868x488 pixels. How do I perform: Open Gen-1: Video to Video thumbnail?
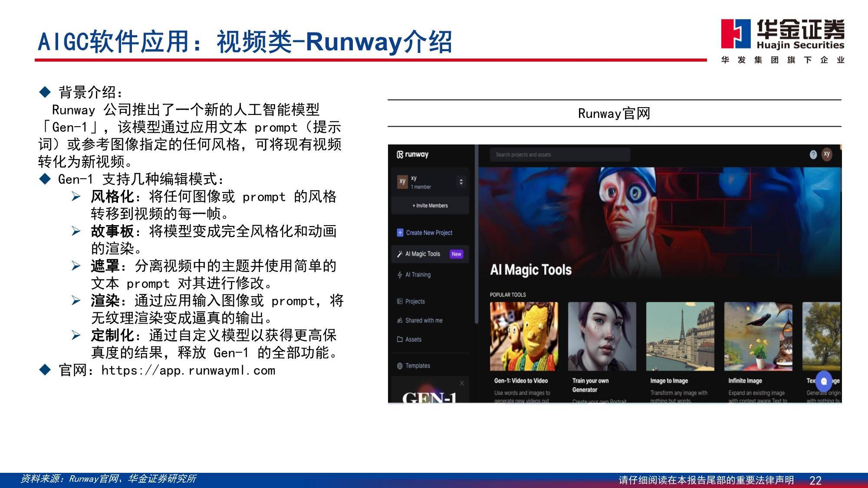[524, 337]
